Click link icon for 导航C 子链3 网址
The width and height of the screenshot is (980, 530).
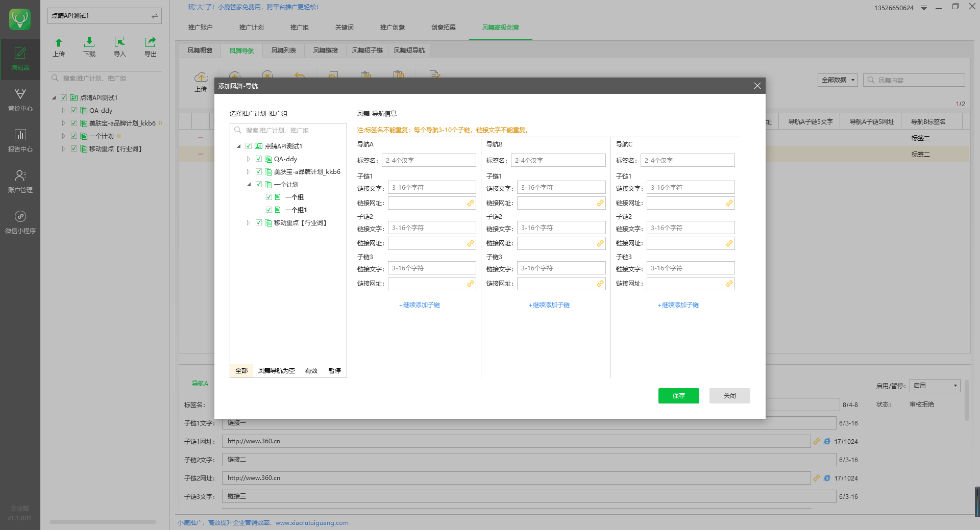(729, 284)
